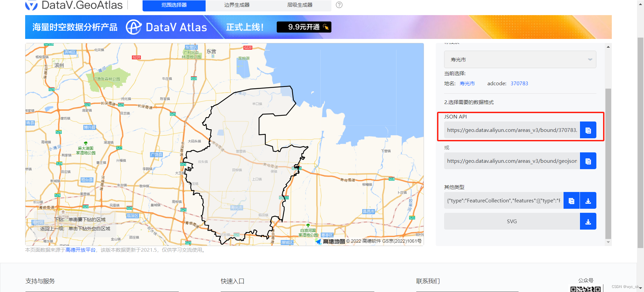Focus the FeatureCollection text field

504,201
